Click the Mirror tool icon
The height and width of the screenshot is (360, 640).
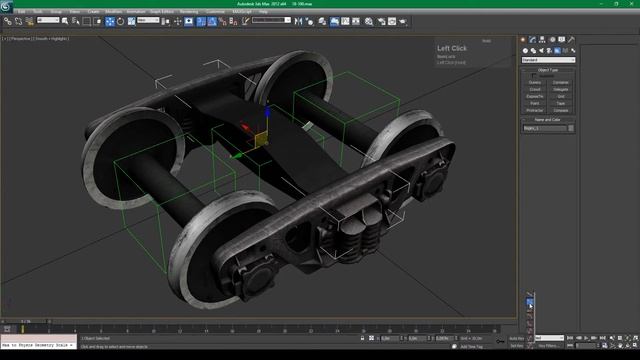pos(298,22)
